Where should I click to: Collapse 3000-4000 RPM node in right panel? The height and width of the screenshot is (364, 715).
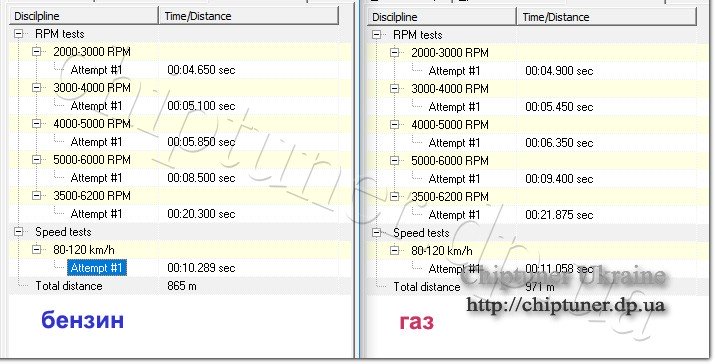point(394,88)
